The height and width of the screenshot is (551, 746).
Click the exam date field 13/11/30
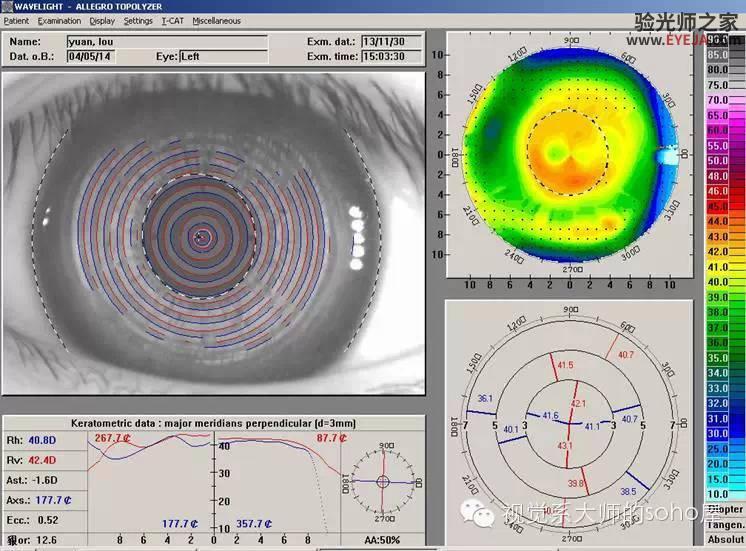pos(391,42)
